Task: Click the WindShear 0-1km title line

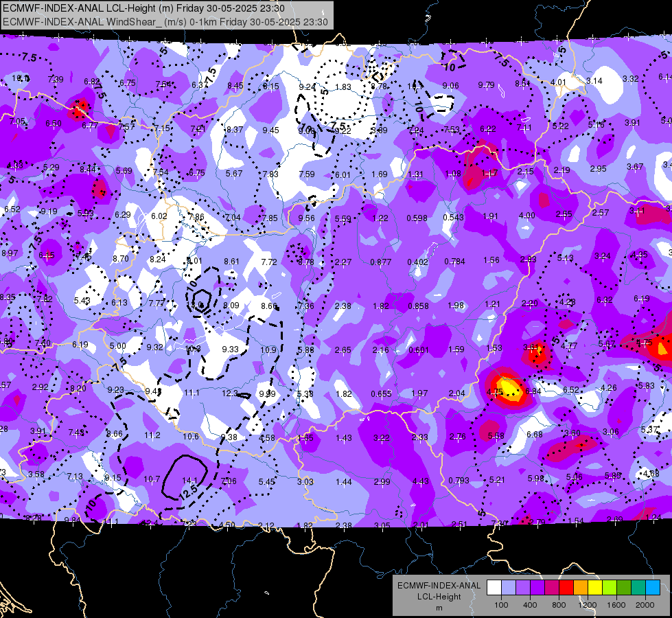Action: (x=165, y=22)
